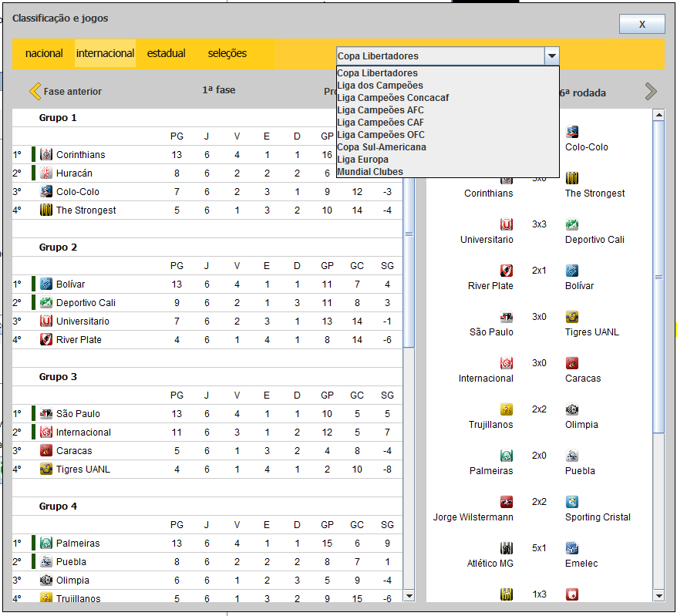Choose Liga Campeões Concacaf from the list
677x616 pixels.
(x=447, y=98)
